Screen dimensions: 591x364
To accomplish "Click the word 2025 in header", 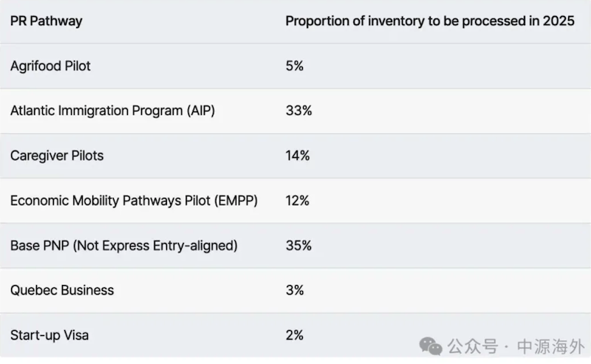I will click(558, 21).
